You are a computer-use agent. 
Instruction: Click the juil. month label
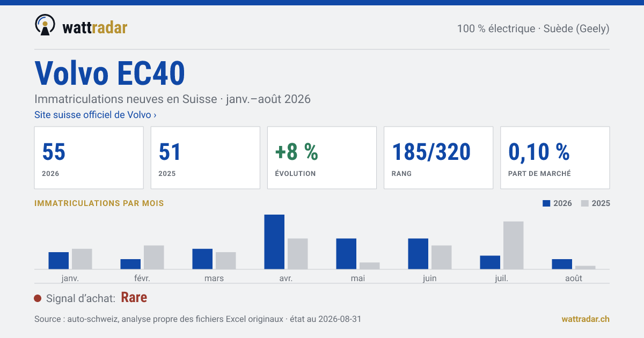[x=502, y=278]
